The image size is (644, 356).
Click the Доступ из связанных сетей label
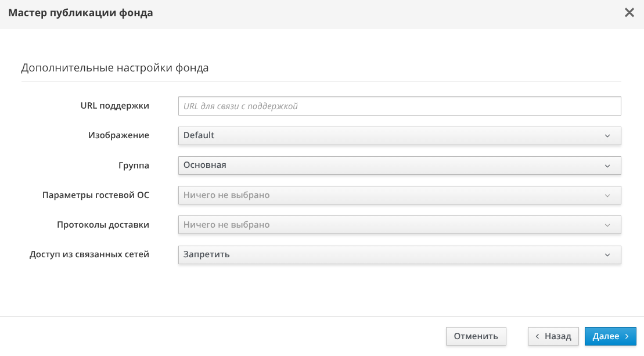[x=89, y=254]
